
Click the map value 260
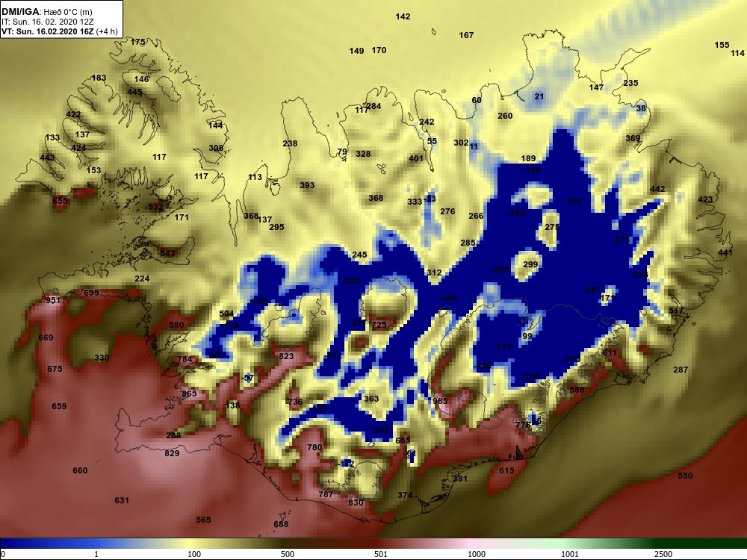[505, 116]
